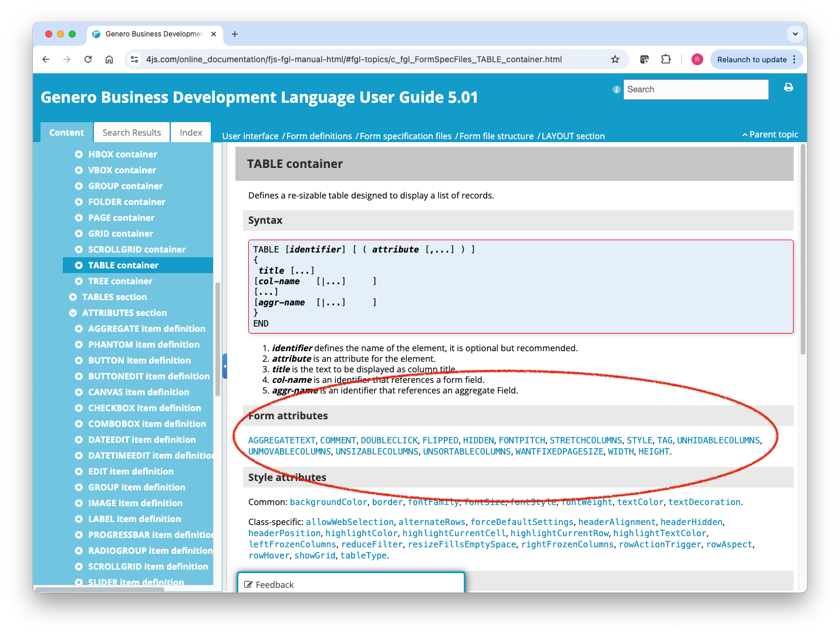Open the browser home page
The image size is (840, 636).
click(x=109, y=59)
